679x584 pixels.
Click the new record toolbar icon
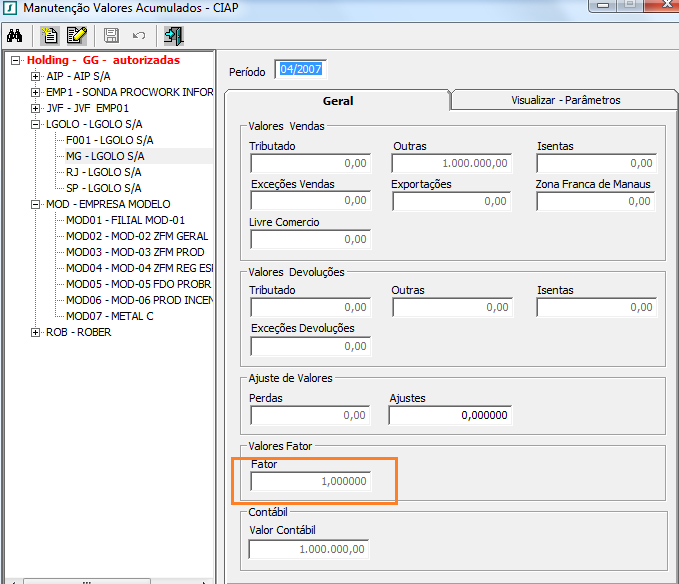click(x=50, y=36)
